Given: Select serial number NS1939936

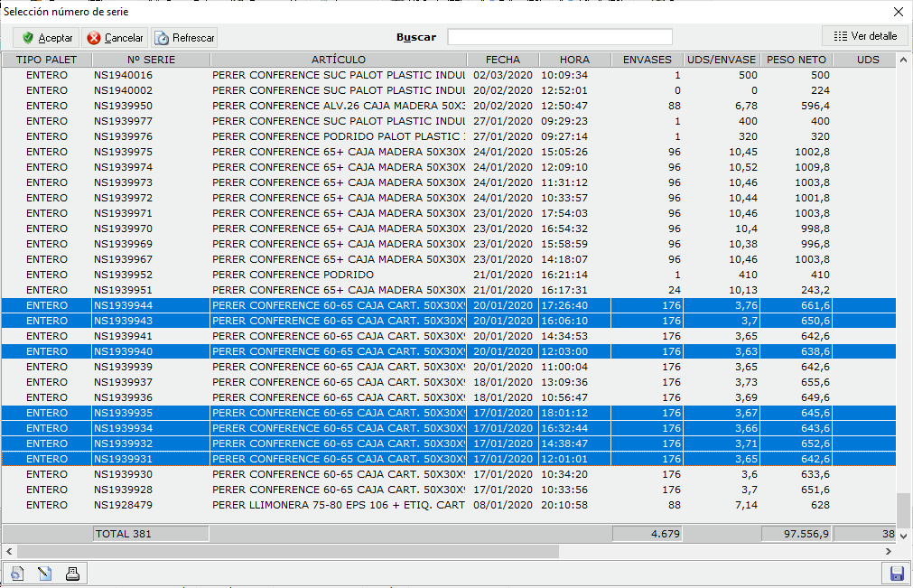Looking at the screenshot, I should tap(123, 397).
